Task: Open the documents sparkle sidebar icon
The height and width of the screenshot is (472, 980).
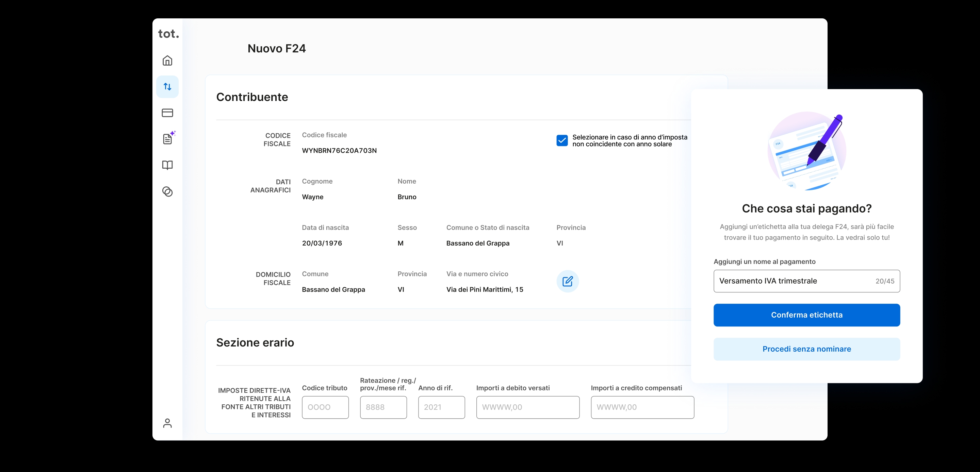Action: (x=168, y=139)
